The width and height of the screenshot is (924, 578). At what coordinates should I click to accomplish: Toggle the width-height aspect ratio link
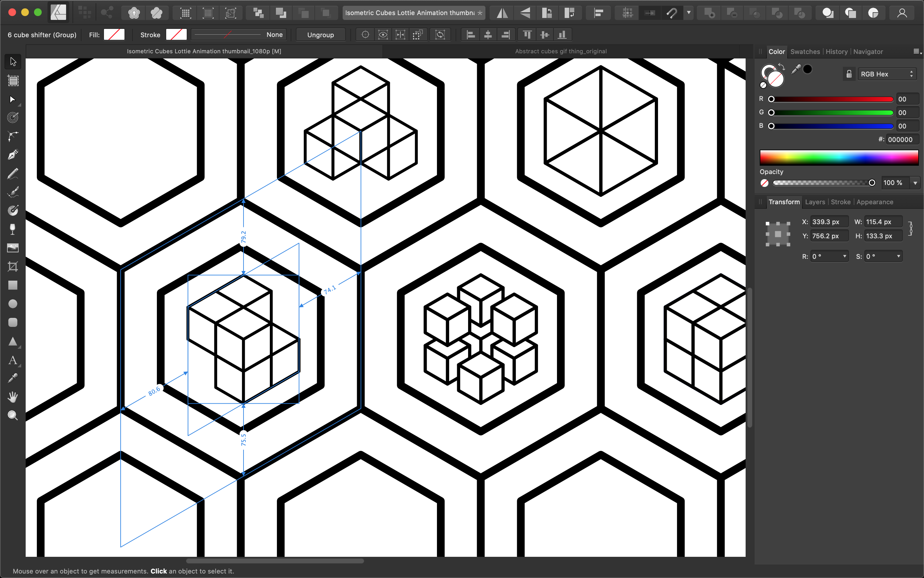click(x=911, y=229)
